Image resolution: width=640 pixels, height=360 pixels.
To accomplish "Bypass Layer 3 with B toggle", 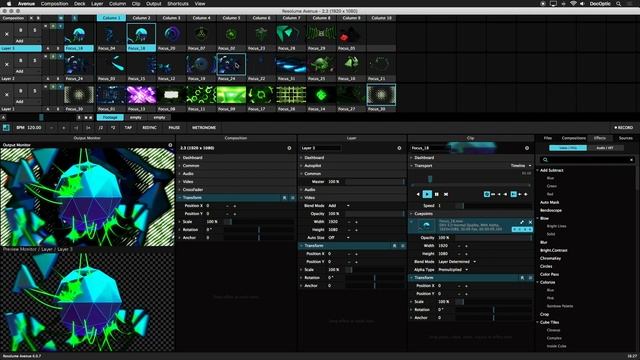I will (21, 30).
